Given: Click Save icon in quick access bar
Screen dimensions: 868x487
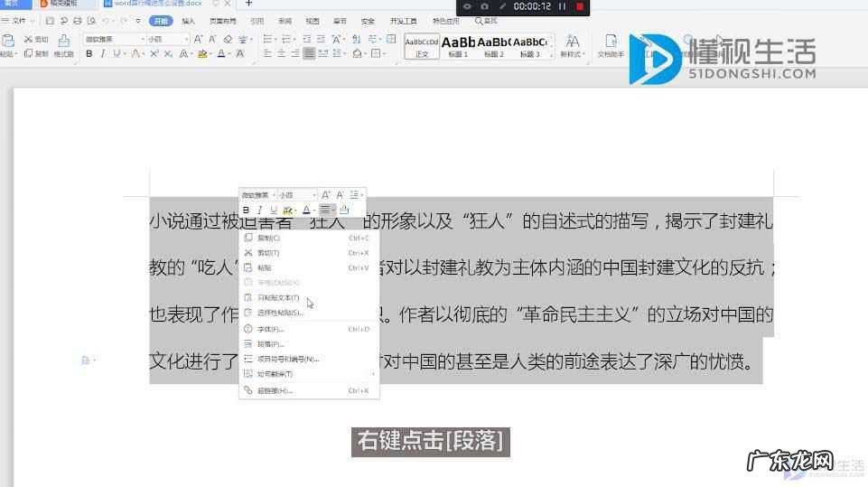Looking at the screenshot, I should 50,21.
